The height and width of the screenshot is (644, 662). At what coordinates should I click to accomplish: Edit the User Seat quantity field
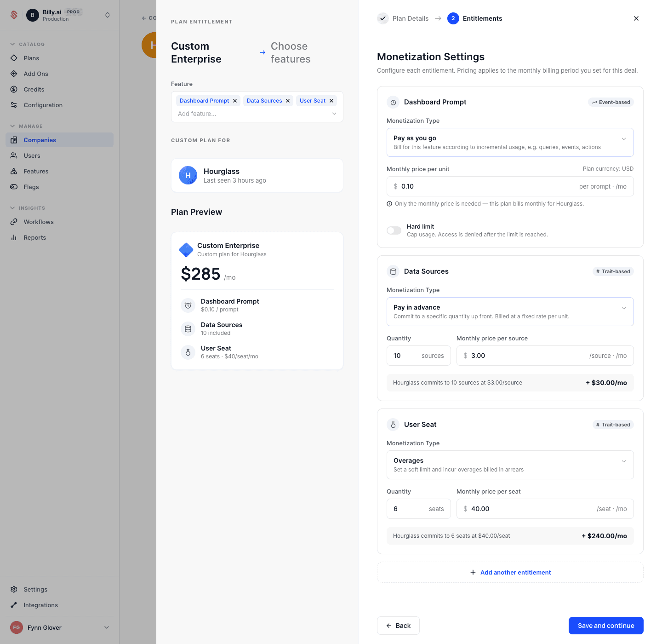click(419, 509)
